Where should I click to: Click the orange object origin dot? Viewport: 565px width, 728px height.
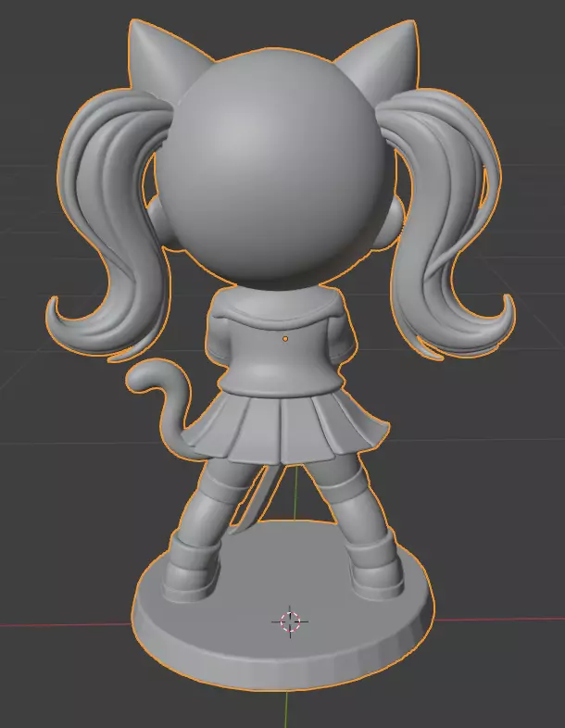point(285,339)
